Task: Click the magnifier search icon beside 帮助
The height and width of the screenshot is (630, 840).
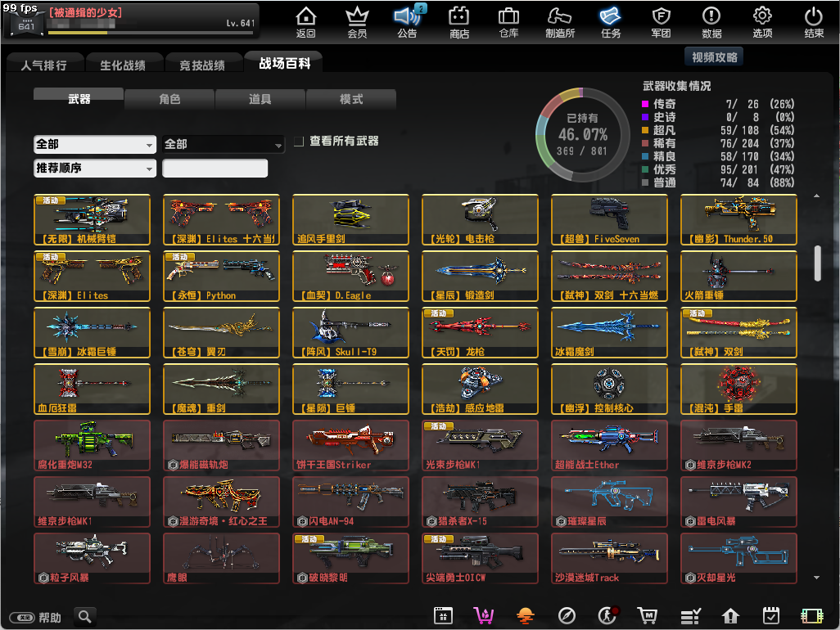Action: point(84,617)
